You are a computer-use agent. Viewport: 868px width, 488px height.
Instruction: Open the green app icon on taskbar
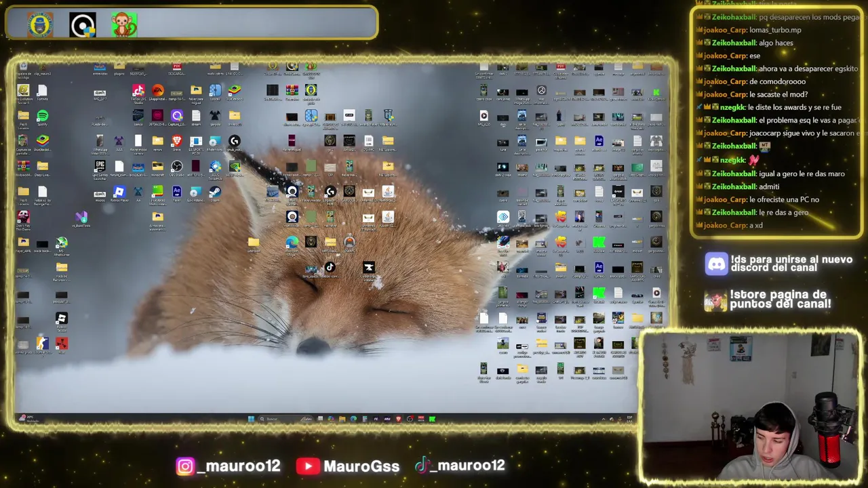point(432,419)
